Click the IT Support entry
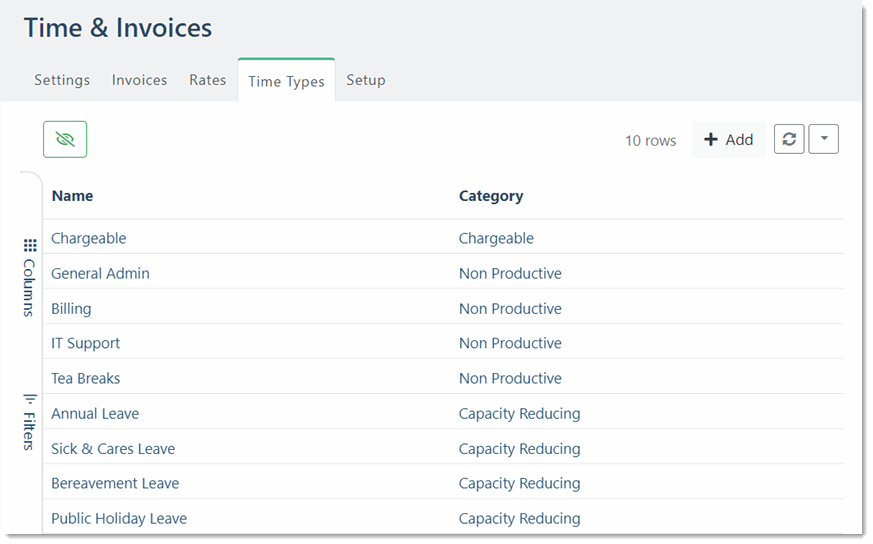The height and width of the screenshot is (544, 873). [x=85, y=343]
